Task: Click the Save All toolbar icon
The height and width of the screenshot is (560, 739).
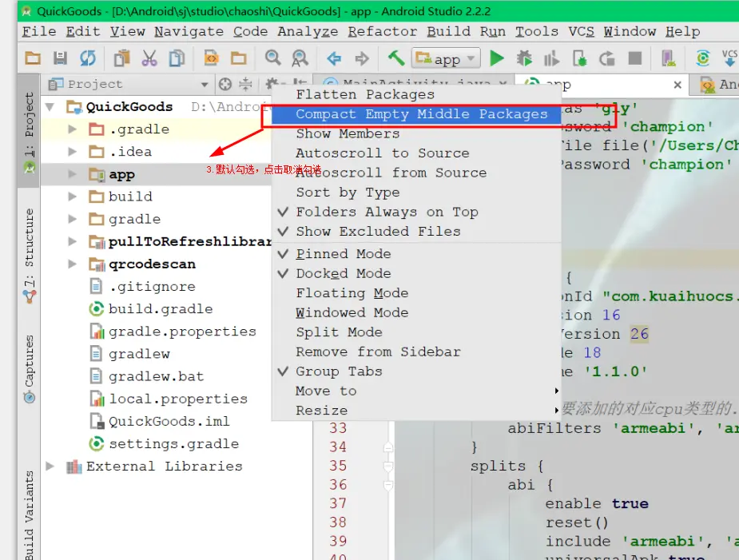Action: [x=60, y=58]
